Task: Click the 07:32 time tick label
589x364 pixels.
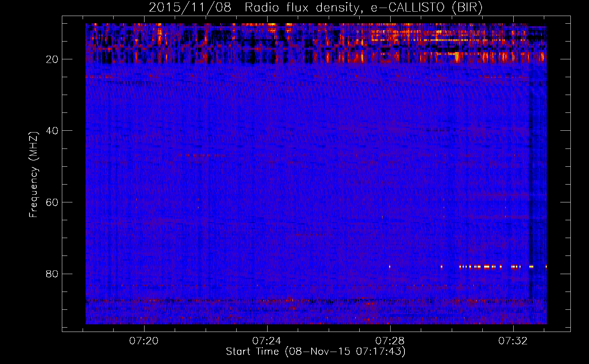Action: coord(513,341)
